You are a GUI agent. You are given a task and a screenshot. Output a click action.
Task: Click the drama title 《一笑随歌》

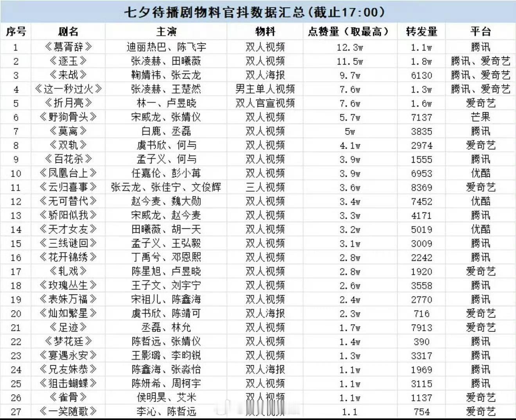click(68, 411)
